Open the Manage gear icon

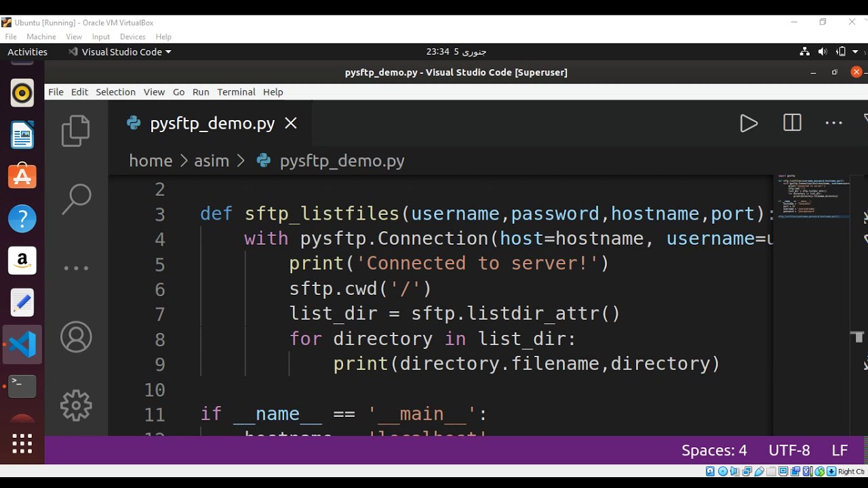76,405
